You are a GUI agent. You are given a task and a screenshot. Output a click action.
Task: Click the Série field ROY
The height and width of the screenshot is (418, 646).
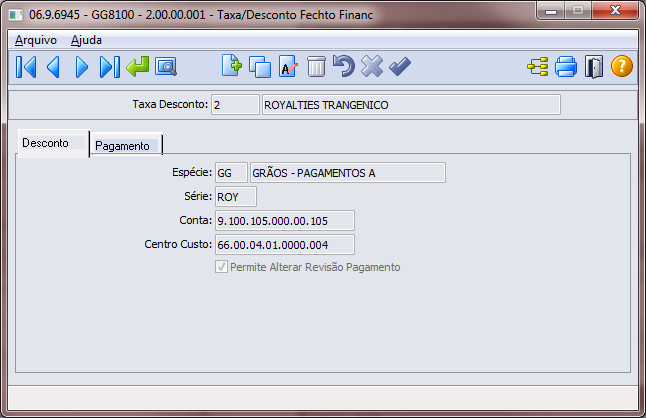tap(236, 196)
